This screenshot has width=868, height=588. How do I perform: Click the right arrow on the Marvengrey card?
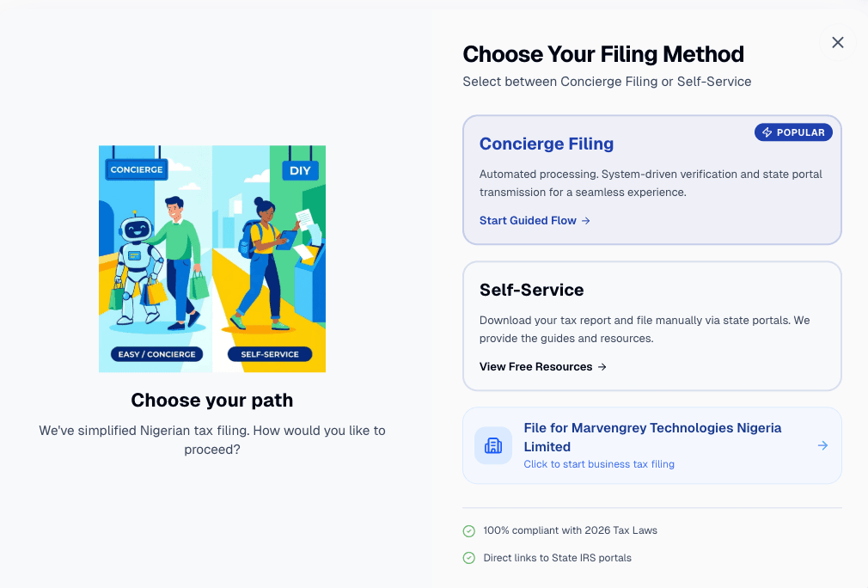[x=822, y=445]
